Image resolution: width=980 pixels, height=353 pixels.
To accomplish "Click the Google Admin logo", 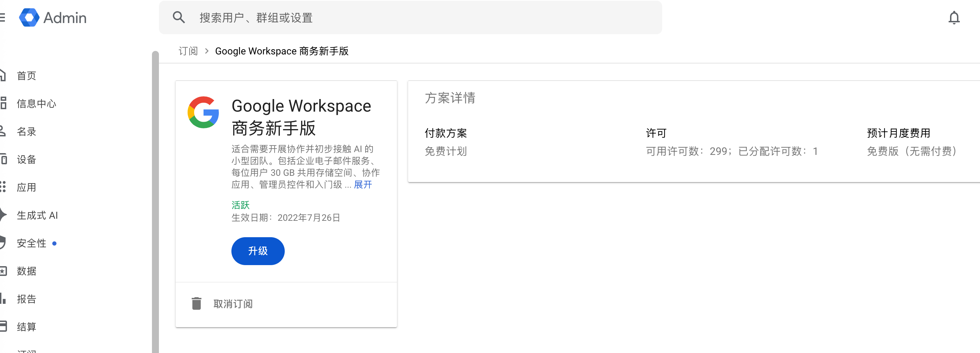I will (x=53, y=17).
